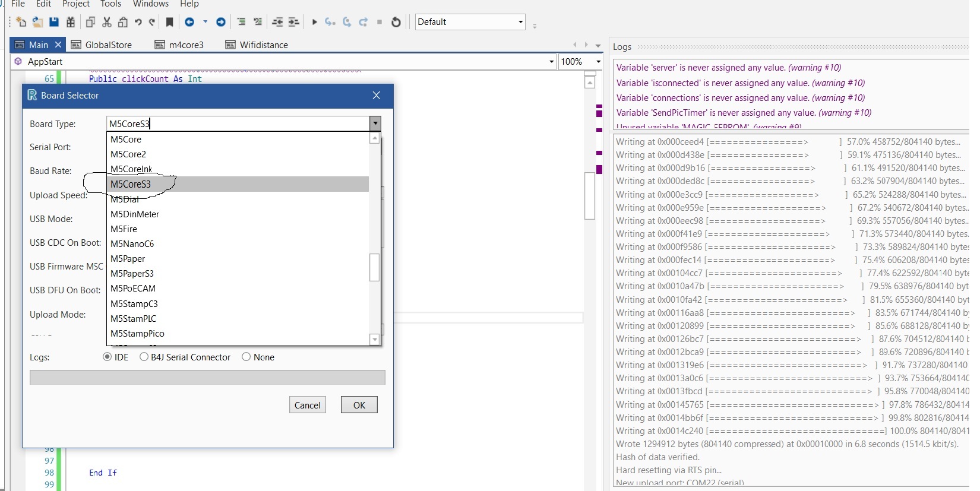Increase indent of the selected lines

point(293,22)
